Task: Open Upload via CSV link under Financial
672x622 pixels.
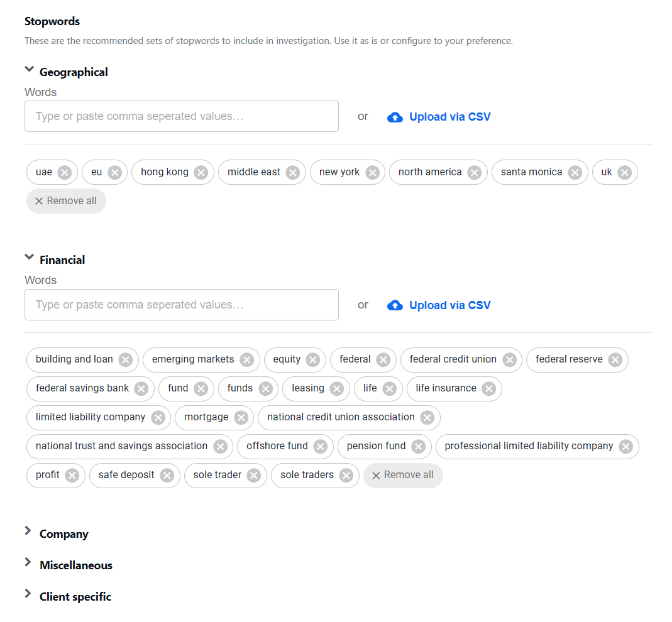Action: (449, 305)
